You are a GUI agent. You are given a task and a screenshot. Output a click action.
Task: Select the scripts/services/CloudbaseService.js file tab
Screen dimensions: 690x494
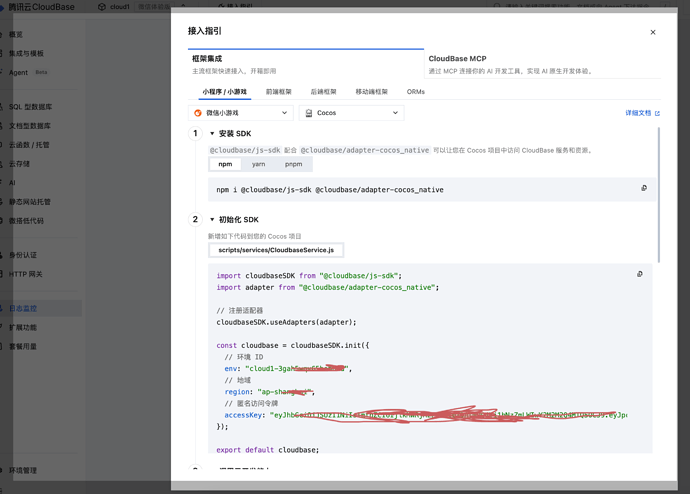276,250
